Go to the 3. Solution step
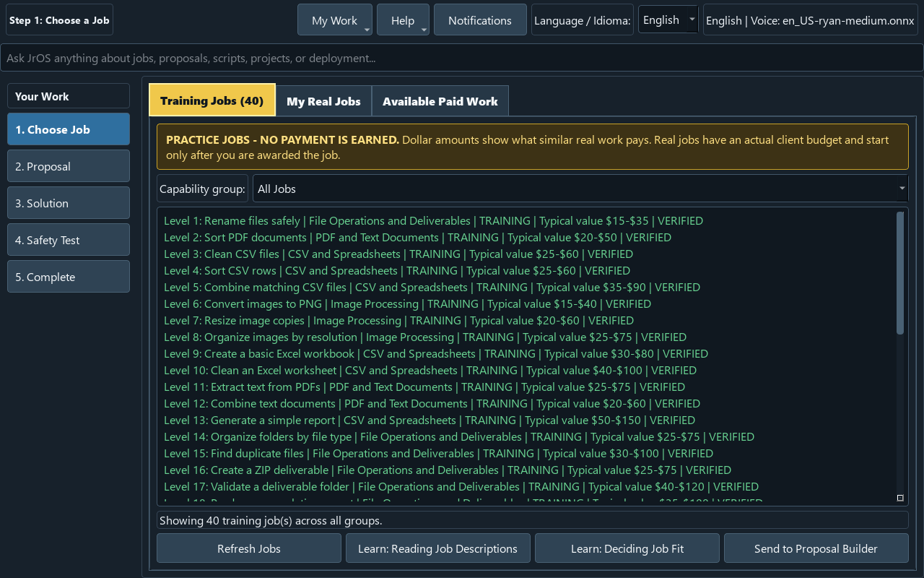 (69, 203)
